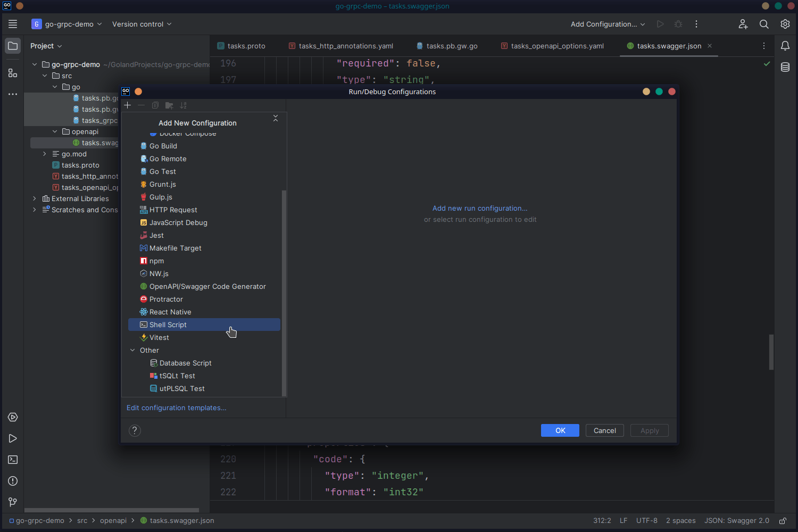Collapse the go folder in Project tree
The height and width of the screenshot is (532, 798).
(x=55, y=87)
